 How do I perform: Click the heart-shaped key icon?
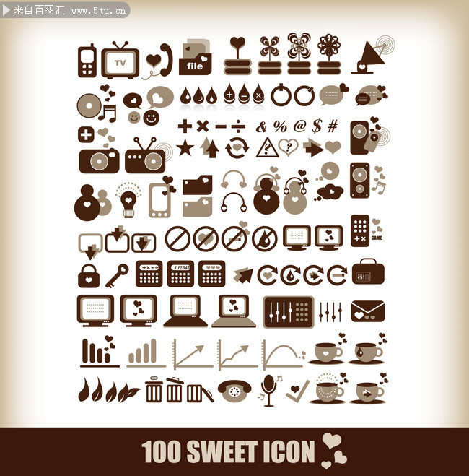(117, 276)
